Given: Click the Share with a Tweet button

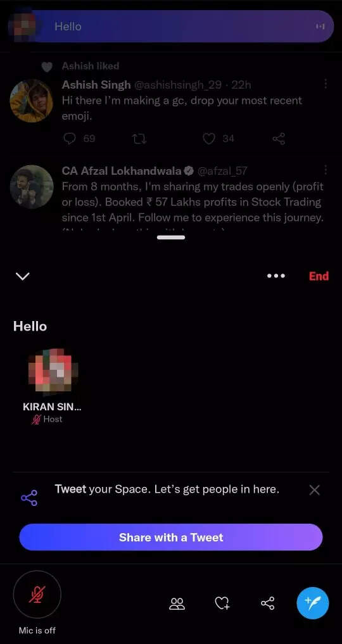Looking at the screenshot, I should click(171, 537).
